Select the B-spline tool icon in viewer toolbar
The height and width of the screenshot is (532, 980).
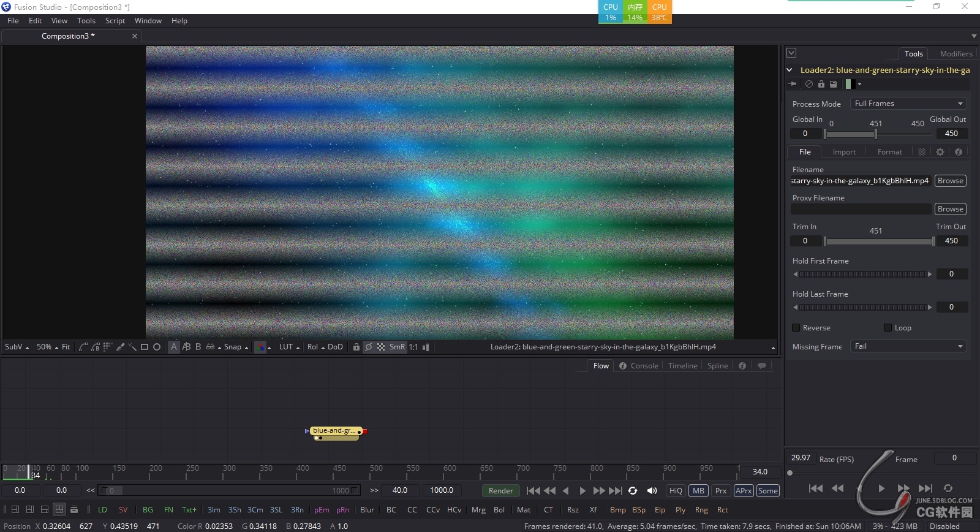[x=96, y=347]
